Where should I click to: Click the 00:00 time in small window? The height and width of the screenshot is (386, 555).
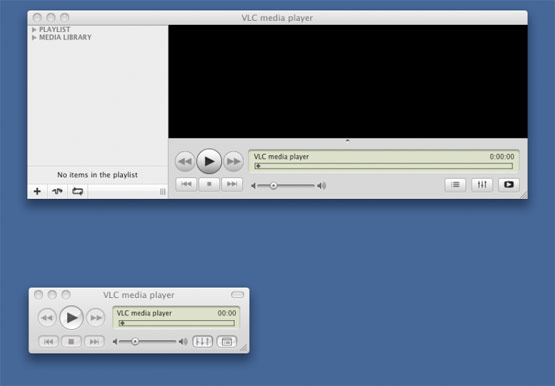pyautogui.click(x=227, y=313)
